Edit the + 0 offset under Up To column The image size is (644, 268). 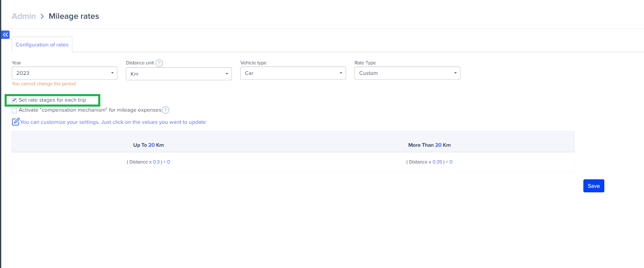pos(168,162)
